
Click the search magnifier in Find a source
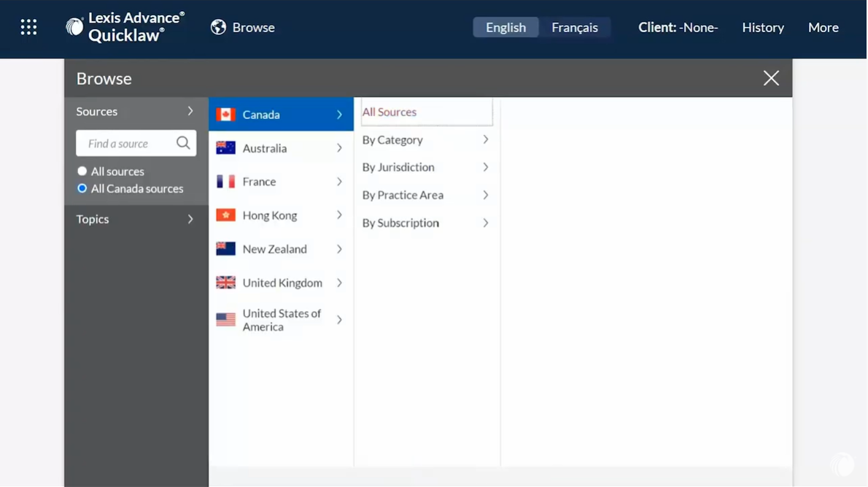(x=183, y=143)
